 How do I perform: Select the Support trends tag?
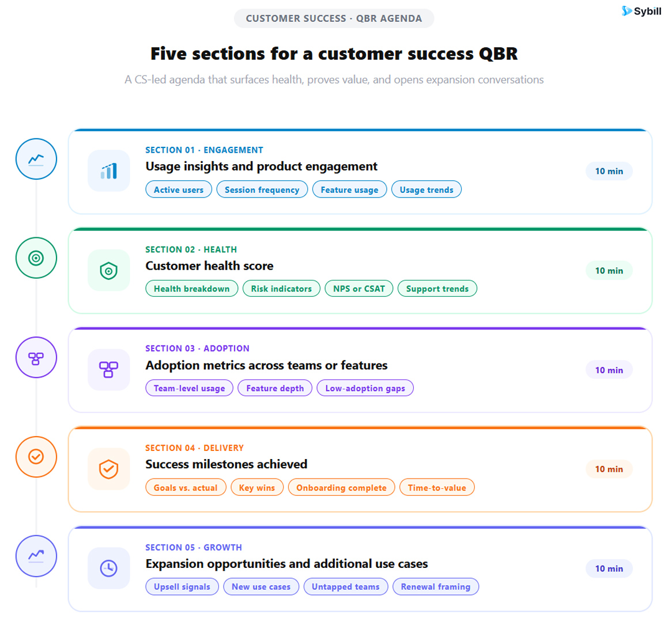pos(437,289)
